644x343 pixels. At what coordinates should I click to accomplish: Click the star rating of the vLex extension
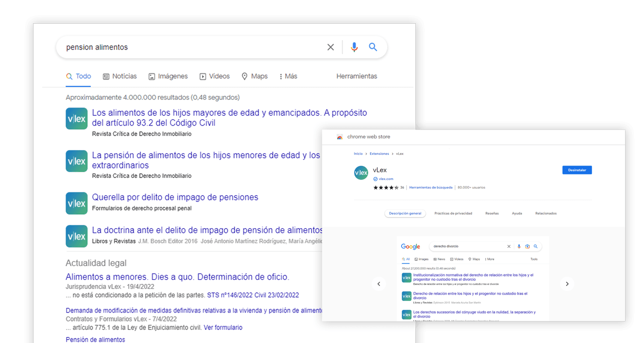(x=386, y=187)
